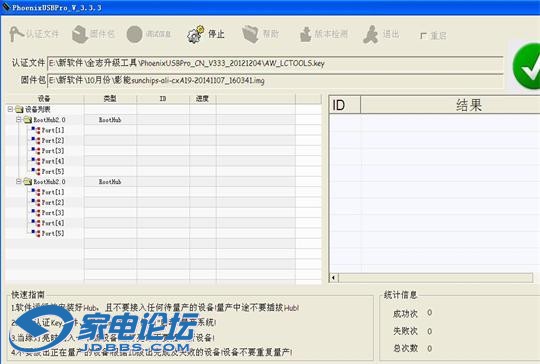
Task: Click the 固件包 image path field
Action: (275, 81)
